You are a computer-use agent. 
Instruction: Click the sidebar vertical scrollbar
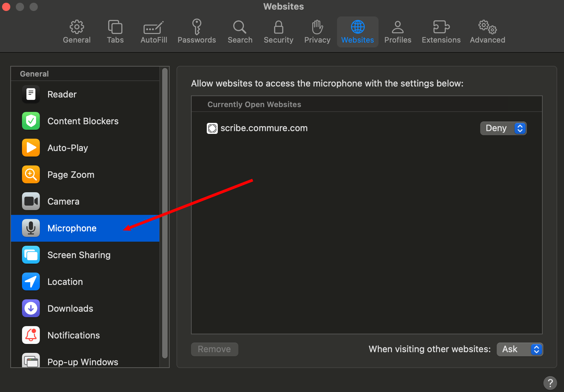pyautogui.click(x=165, y=213)
